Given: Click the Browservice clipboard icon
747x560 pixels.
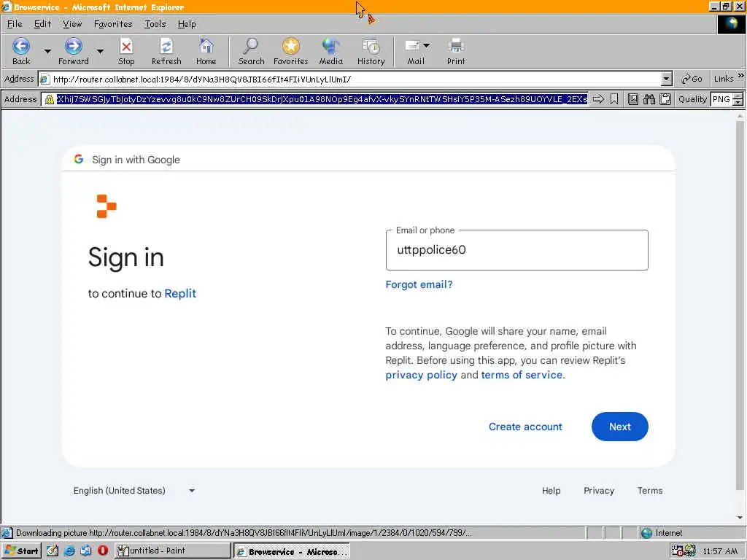Looking at the screenshot, I should point(665,99).
